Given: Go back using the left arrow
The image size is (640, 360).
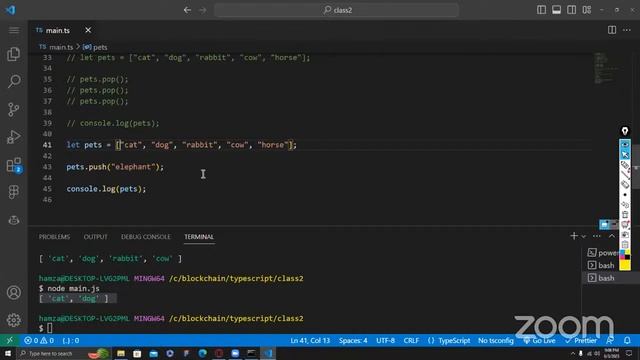Looking at the screenshot, I should pos(187,10).
